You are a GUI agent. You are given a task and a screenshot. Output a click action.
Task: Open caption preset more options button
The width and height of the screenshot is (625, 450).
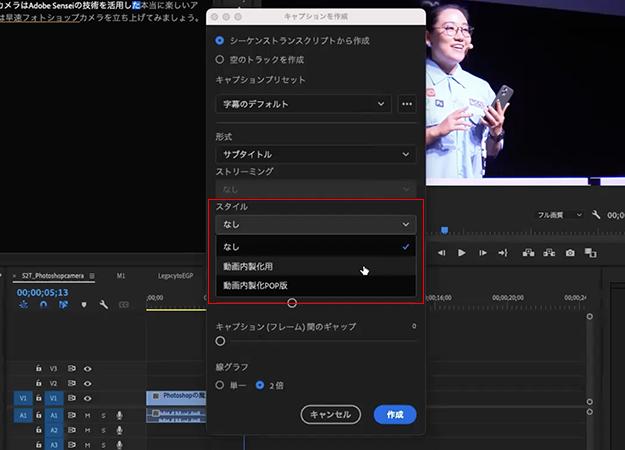coord(407,104)
